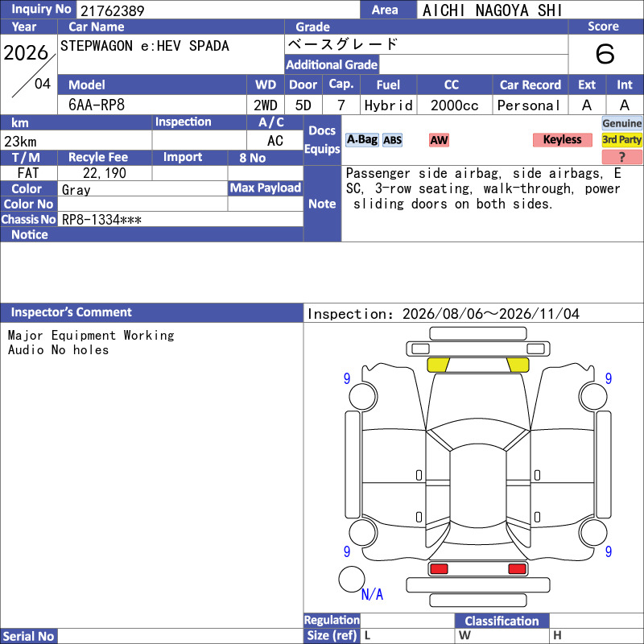This screenshot has height=644, width=644.
Task: Click the Keyless equipment badge
Action: coord(562,140)
